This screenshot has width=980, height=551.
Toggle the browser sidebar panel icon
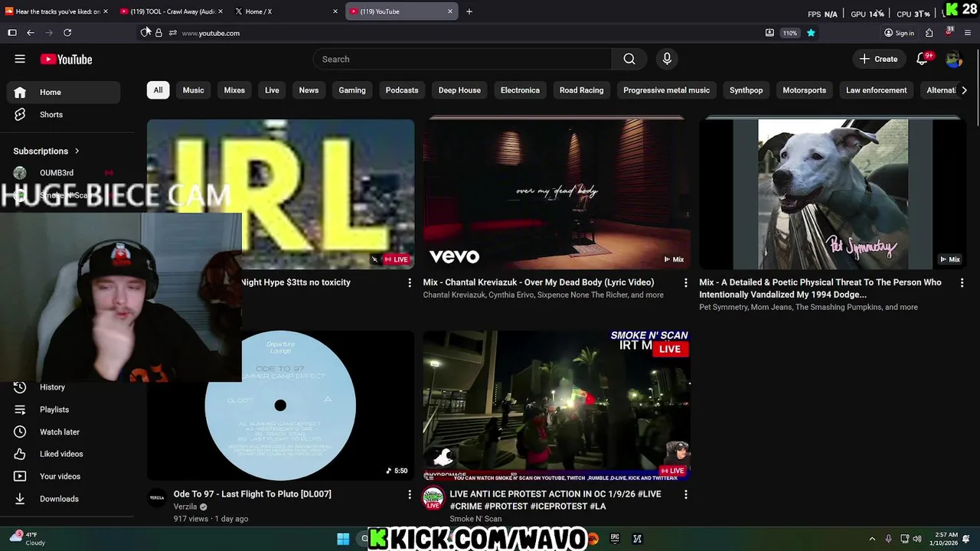click(12, 33)
